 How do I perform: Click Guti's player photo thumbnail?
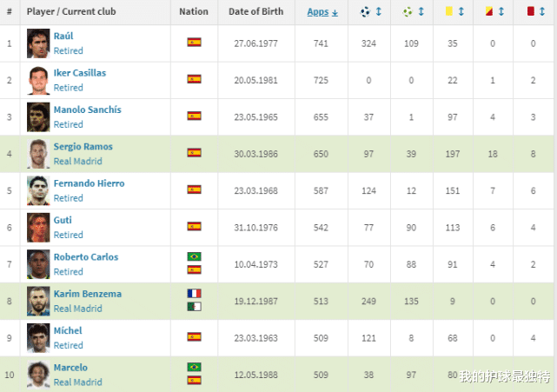[37, 228]
